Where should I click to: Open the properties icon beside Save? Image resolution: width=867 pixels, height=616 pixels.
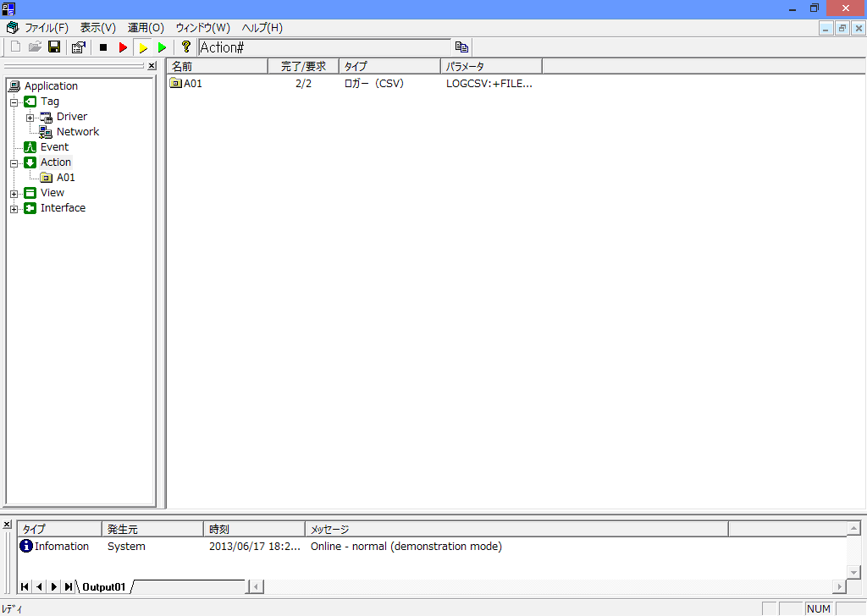click(x=78, y=47)
